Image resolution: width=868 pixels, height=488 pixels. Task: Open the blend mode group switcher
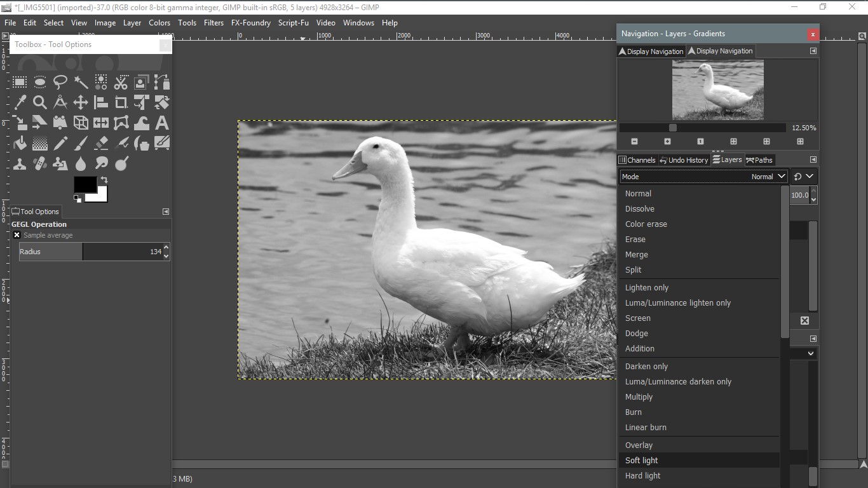pos(804,177)
